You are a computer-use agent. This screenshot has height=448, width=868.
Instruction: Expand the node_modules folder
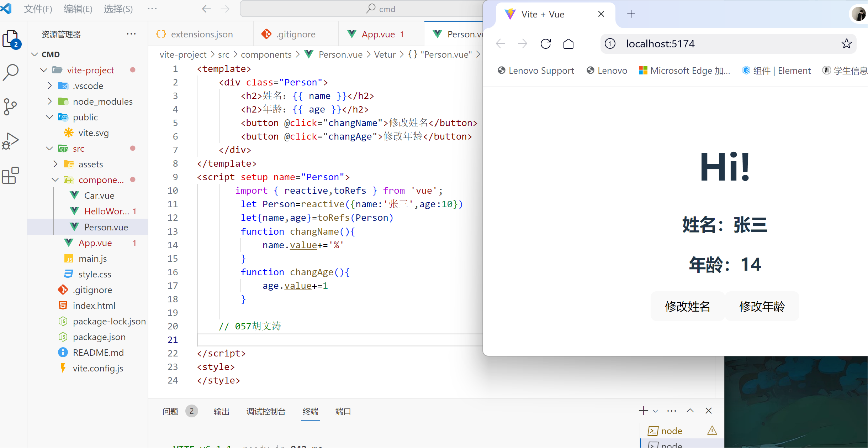click(49, 101)
